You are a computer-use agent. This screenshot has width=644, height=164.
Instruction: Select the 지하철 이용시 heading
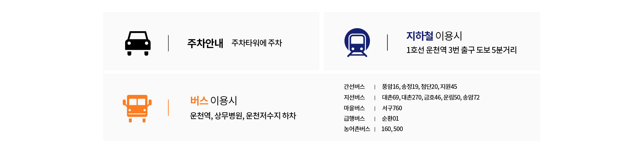tap(434, 36)
